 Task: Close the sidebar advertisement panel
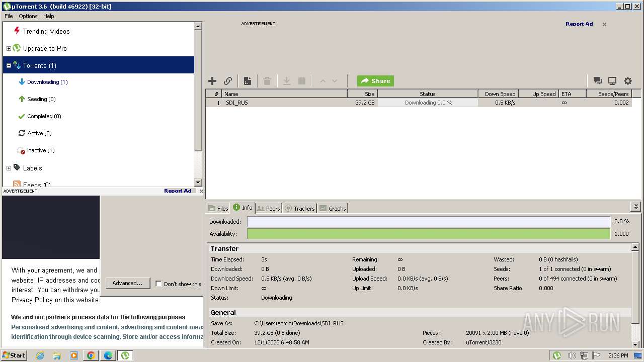pyautogui.click(x=201, y=191)
